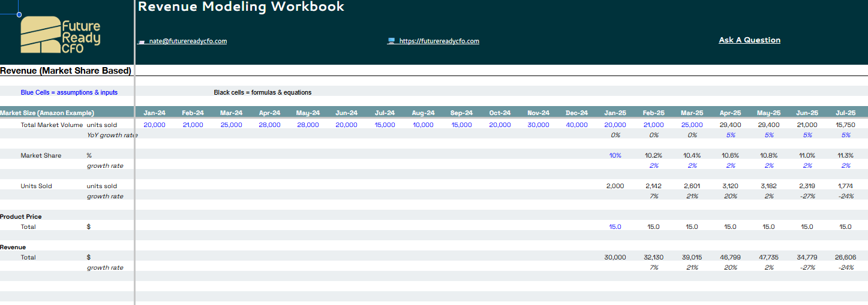Screen dimensions: 868x305
Task: Select the 11.3% market share cell
Action: click(x=846, y=155)
